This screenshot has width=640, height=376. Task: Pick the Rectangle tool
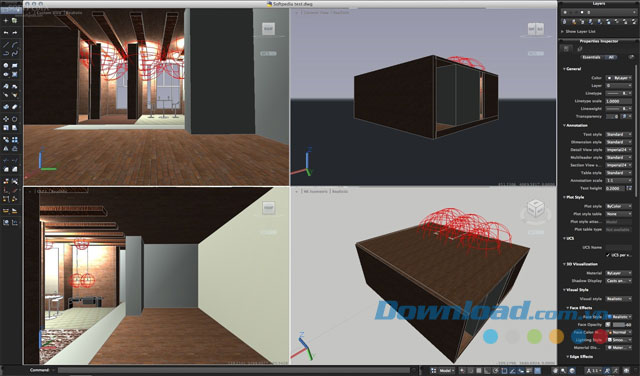[x=15, y=65]
